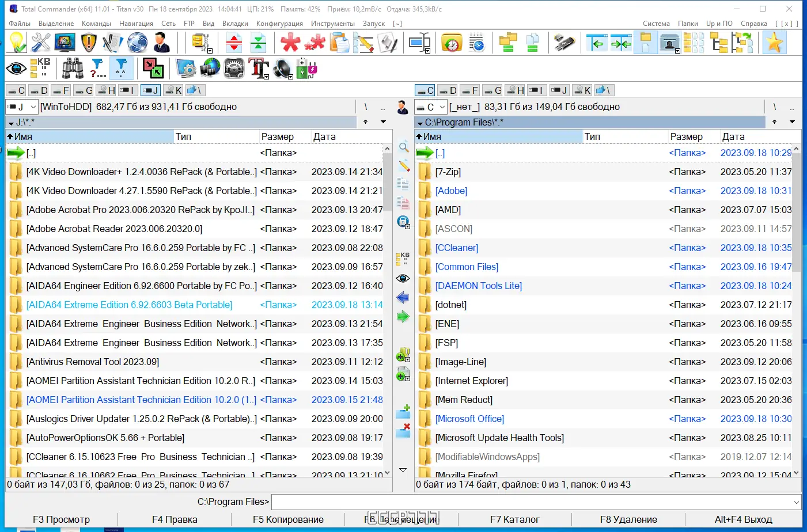Switch left panel to drive C

click(x=16, y=90)
